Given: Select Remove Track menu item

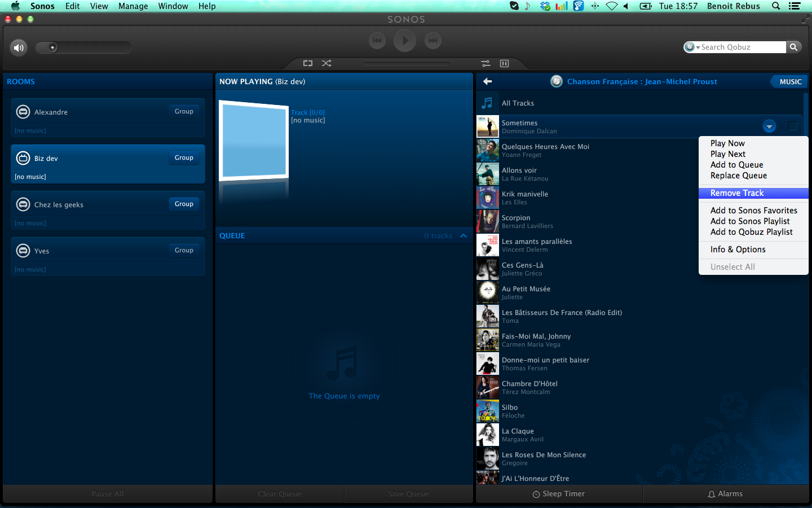Looking at the screenshot, I should tap(753, 193).
